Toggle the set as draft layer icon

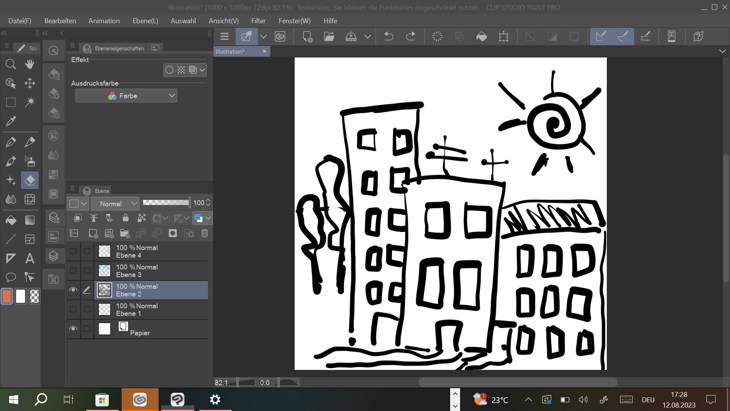(x=109, y=218)
